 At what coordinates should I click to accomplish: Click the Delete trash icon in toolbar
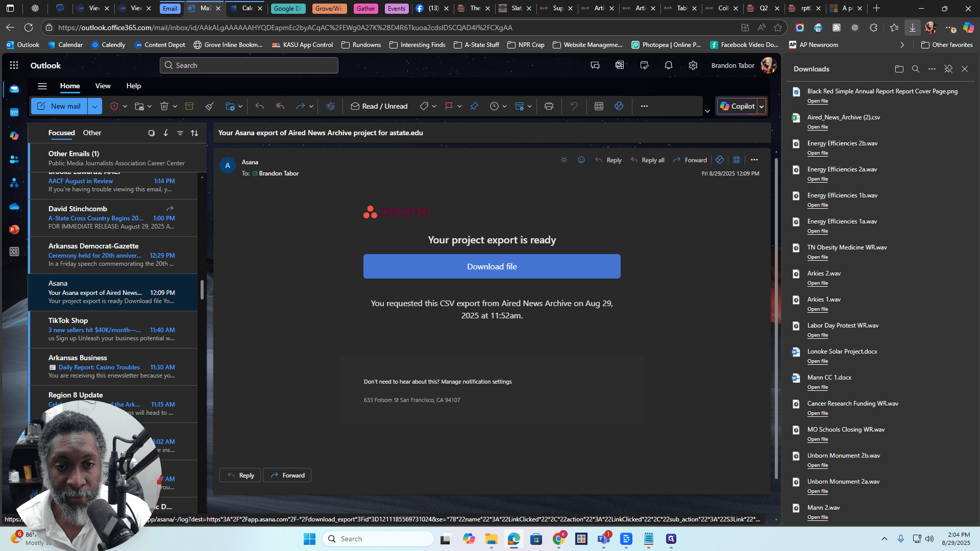(x=164, y=106)
